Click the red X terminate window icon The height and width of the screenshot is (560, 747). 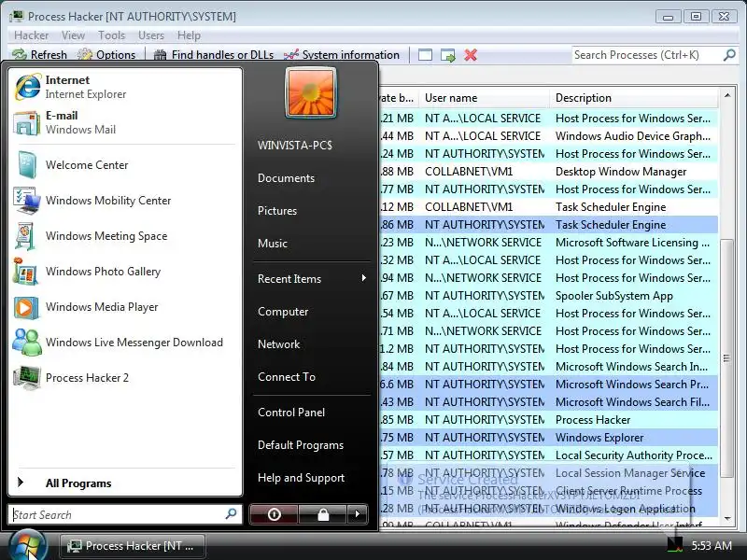[471, 55]
